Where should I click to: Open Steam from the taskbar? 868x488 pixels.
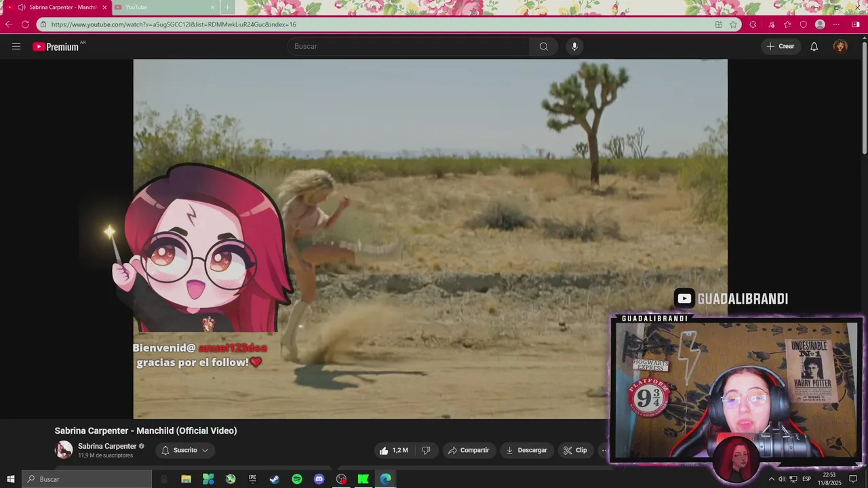[x=275, y=479]
